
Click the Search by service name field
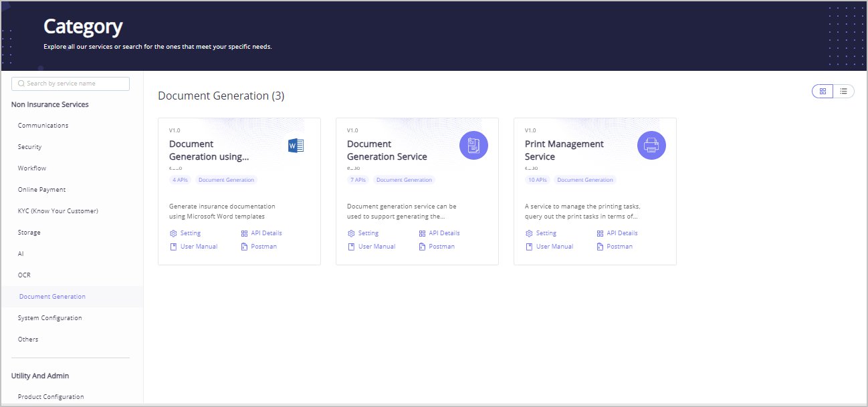[x=70, y=84]
